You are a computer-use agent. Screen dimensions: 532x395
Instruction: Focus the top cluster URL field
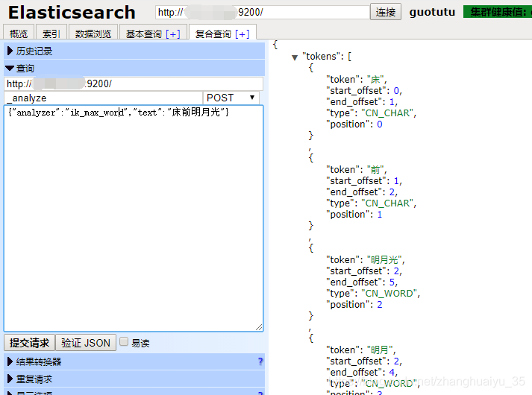262,12
